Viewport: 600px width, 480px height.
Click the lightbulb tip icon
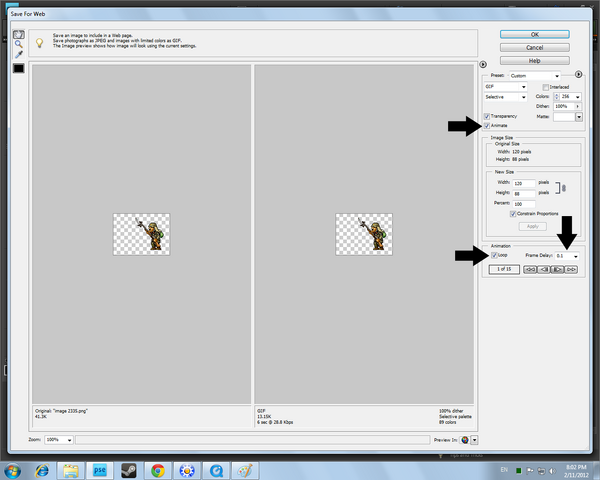click(39, 42)
